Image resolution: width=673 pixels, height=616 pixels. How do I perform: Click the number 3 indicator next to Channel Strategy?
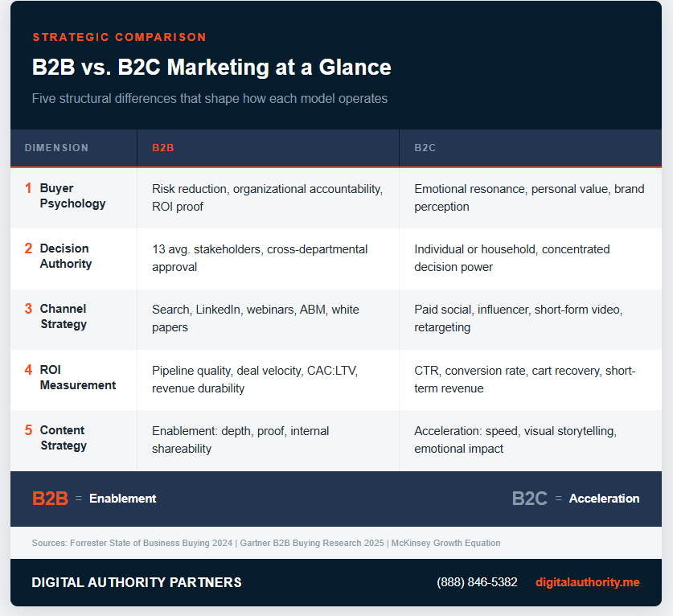(27, 309)
